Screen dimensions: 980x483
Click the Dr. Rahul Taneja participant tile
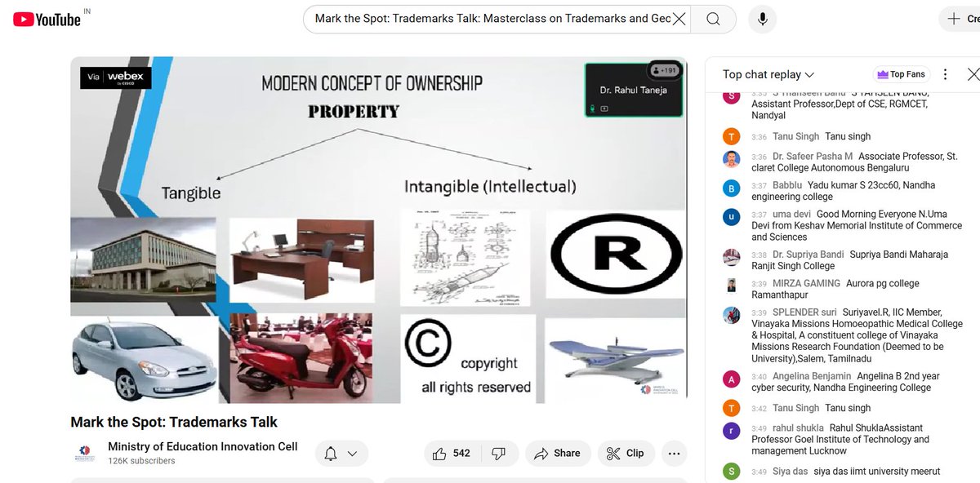click(634, 90)
